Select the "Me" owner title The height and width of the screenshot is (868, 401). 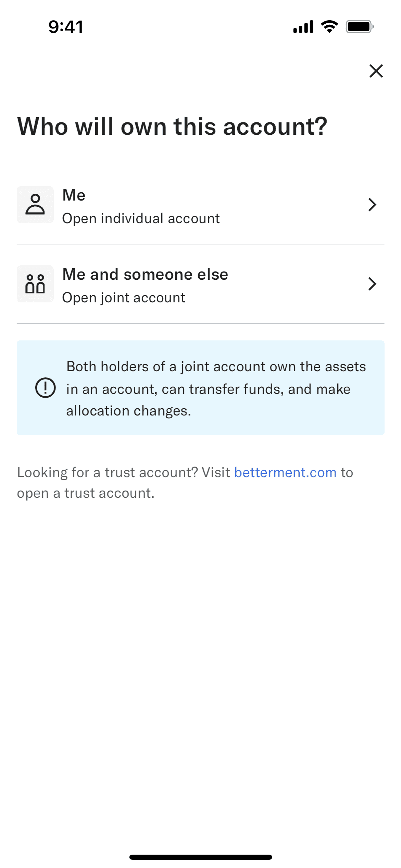pos(74,195)
